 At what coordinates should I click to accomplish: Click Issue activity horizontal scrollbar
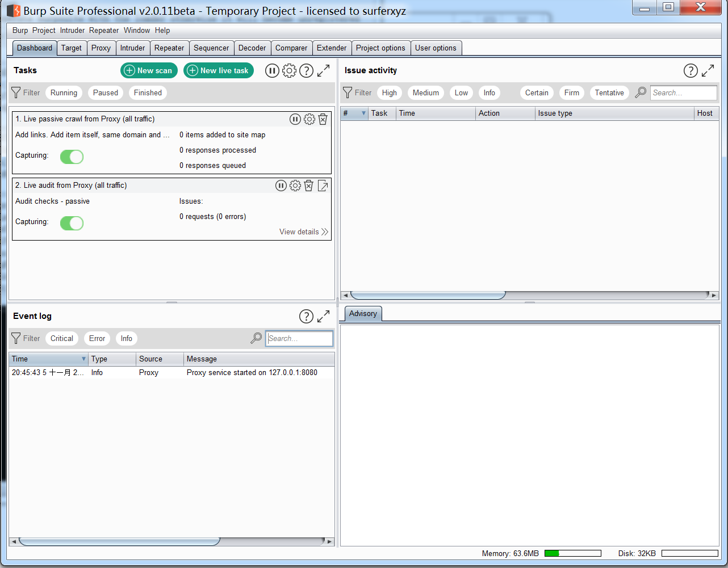428,295
